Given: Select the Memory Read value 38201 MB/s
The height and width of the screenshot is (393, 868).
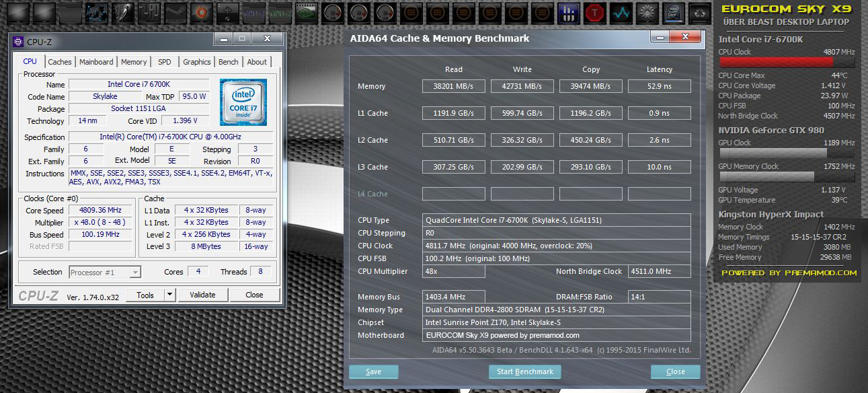Looking at the screenshot, I should [x=454, y=86].
